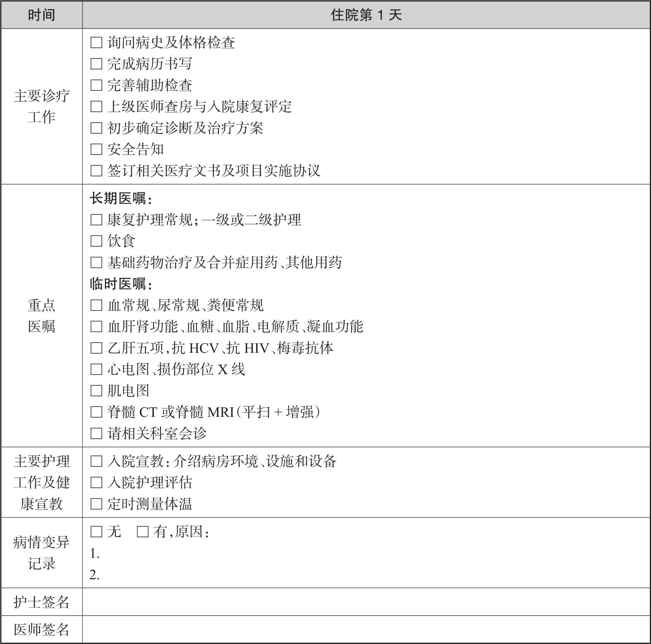Check the 入院护理评估 checkbox
651x644 pixels.
[97, 483]
